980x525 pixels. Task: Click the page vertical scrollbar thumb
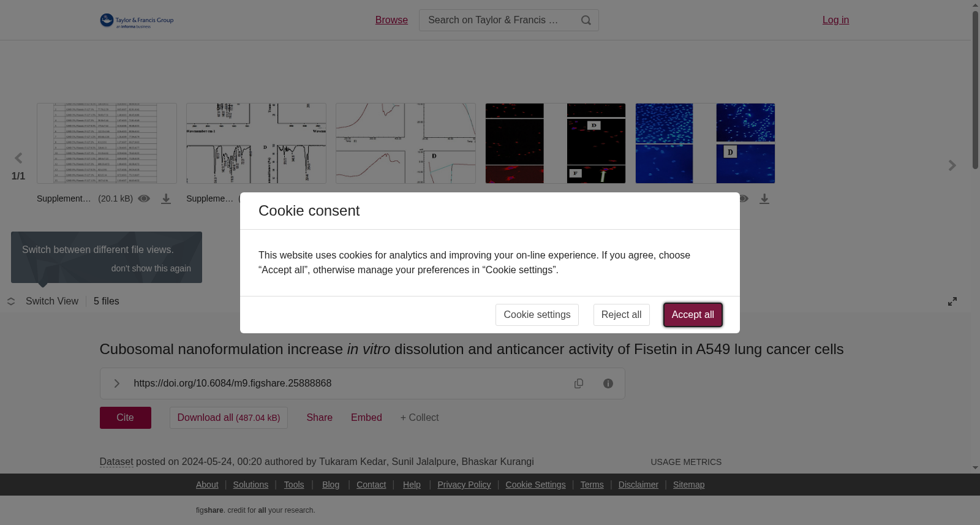pyautogui.click(x=975, y=90)
